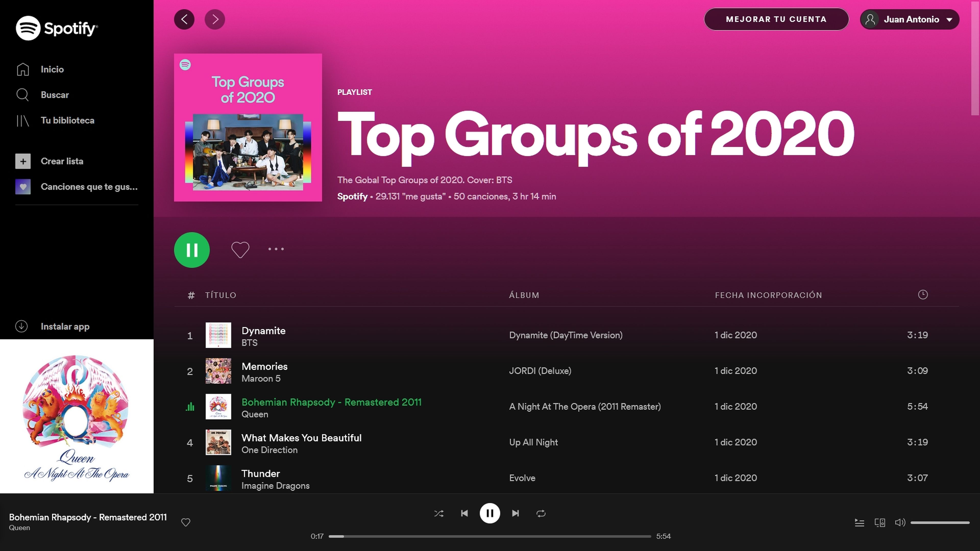Click the Buscar magnifier icon

click(22, 95)
